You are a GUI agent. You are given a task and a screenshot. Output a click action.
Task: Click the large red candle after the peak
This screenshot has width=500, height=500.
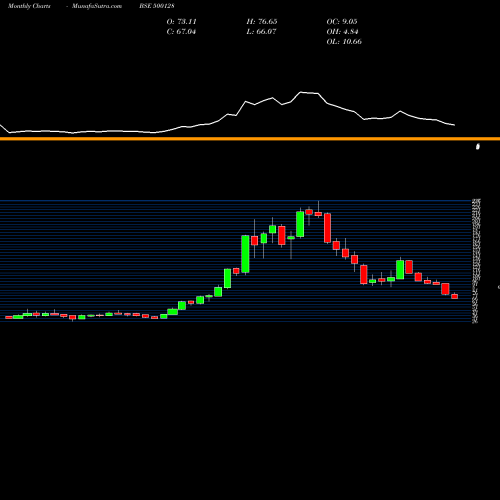coord(327,228)
